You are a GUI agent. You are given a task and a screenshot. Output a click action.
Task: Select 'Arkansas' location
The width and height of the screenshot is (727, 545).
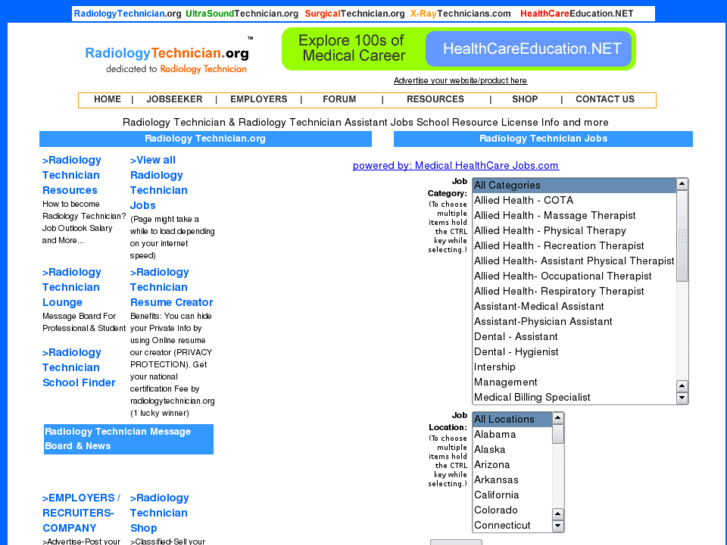click(x=512, y=480)
